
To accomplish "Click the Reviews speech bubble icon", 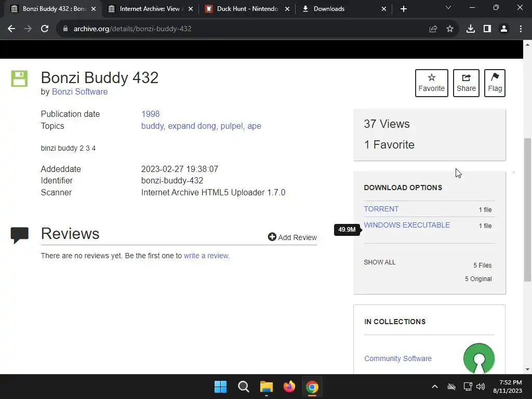I will [20, 235].
